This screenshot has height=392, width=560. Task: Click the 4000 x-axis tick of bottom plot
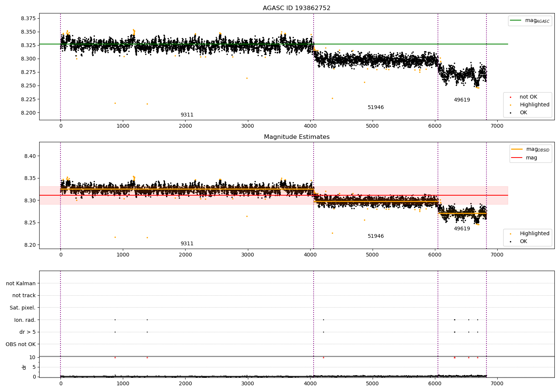(x=310, y=383)
